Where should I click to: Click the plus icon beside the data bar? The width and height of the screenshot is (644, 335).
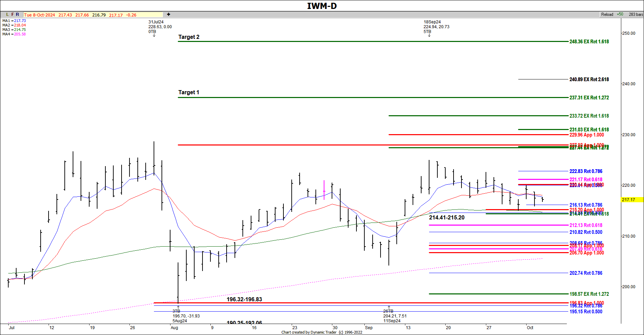168,14
